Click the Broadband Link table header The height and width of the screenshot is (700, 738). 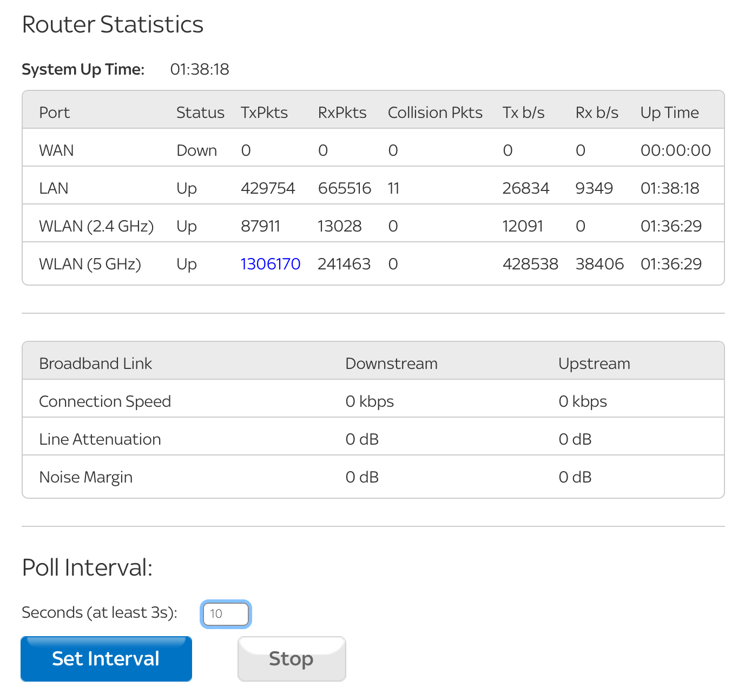95,364
